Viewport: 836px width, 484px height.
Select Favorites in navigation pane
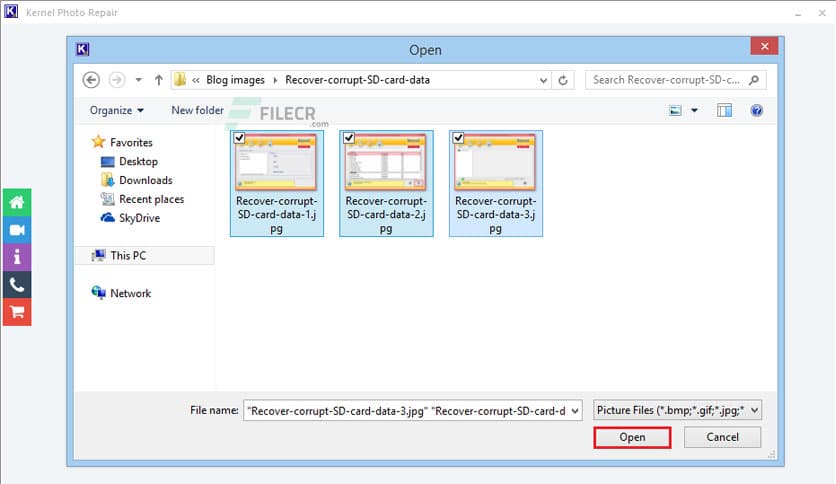(131, 142)
